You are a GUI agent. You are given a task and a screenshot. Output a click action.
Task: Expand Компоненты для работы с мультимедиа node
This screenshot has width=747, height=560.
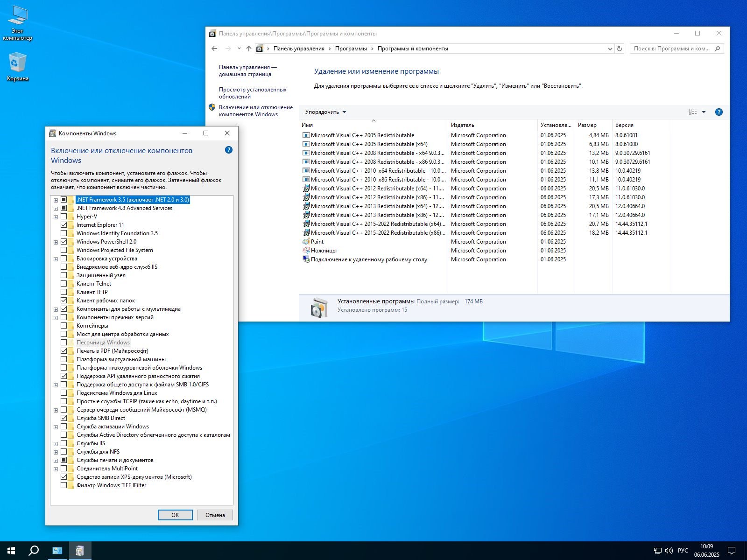click(x=56, y=309)
